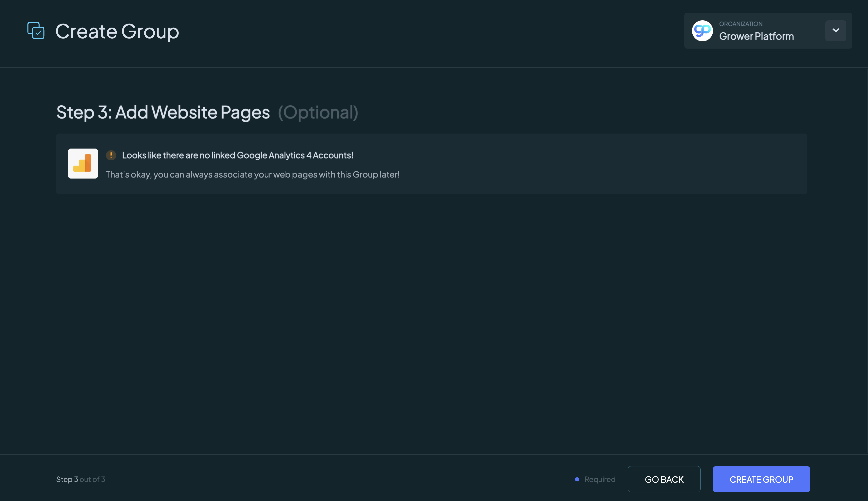
Task: Click the 'Required' legend label
Action: coord(600,479)
